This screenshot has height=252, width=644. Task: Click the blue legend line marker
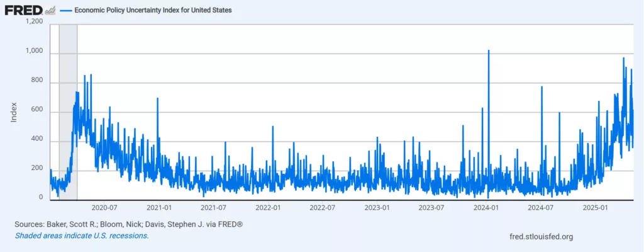coord(66,11)
